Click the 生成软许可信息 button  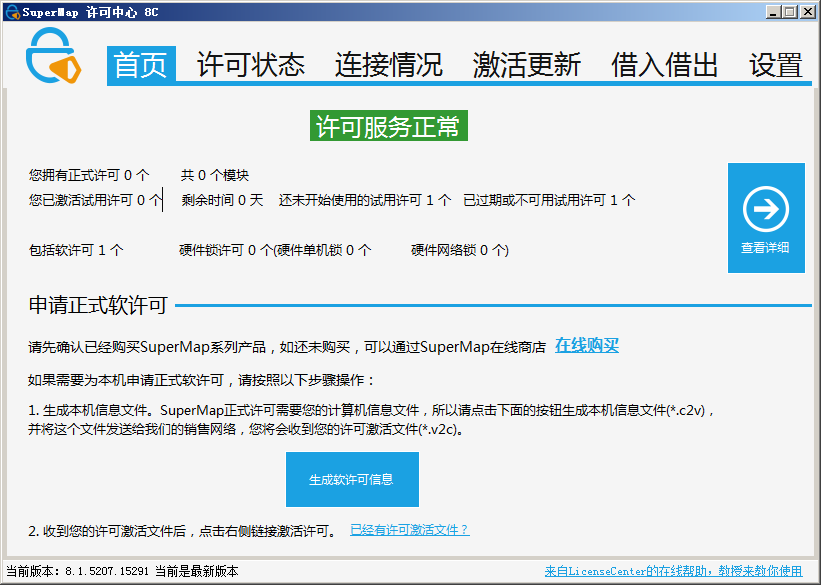(x=352, y=479)
